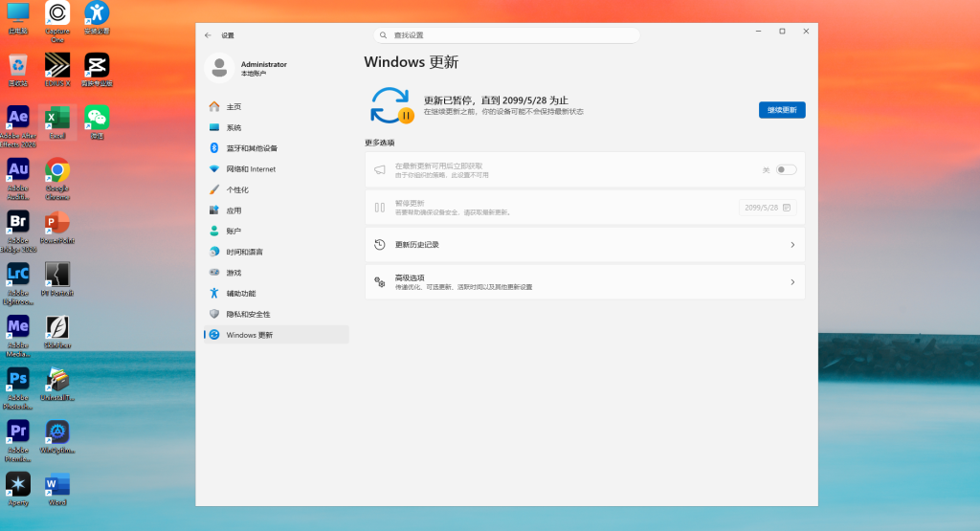The width and height of the screenshot is (980, 531).
Task: Select the Aperty desktop shortcut
Action: click(18, 490)
